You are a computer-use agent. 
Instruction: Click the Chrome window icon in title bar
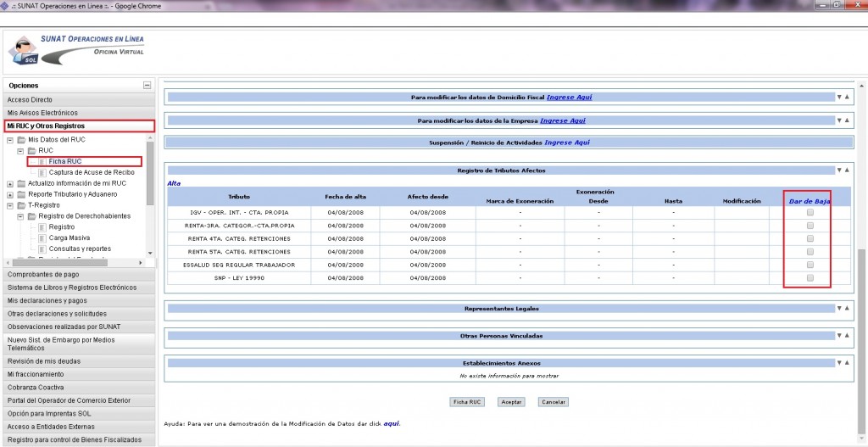[x=4, y=6]
